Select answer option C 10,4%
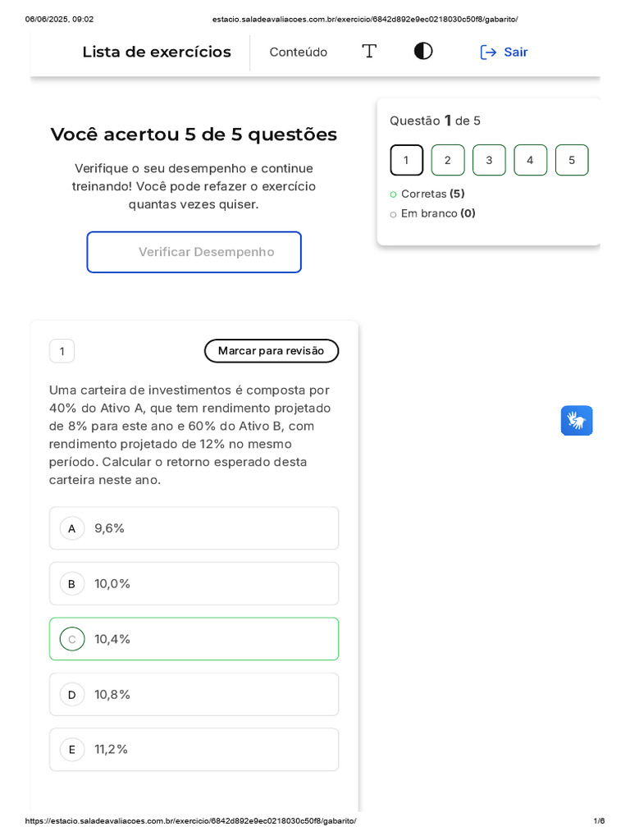This screenshot has width=630, height=840. point(194,639)
